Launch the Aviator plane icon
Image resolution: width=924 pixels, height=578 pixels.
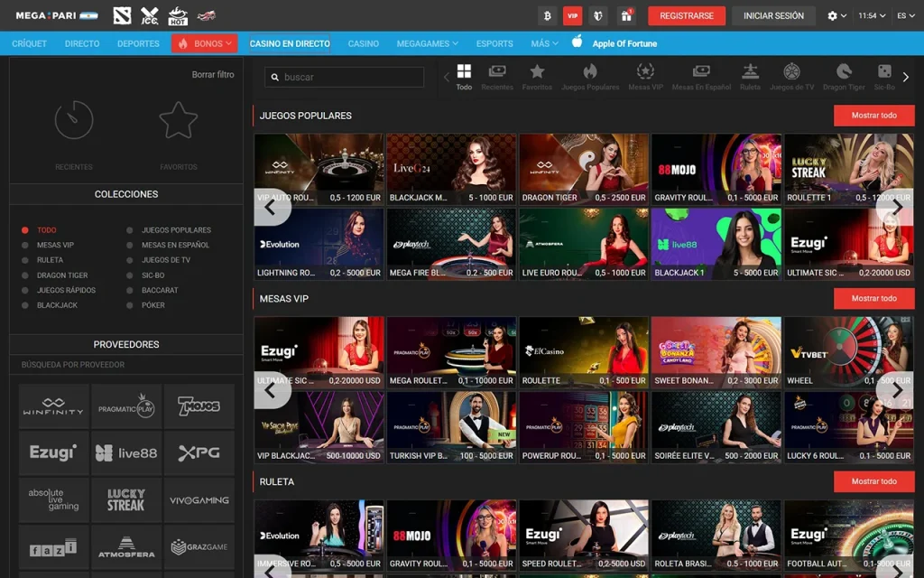click(206, 16)
